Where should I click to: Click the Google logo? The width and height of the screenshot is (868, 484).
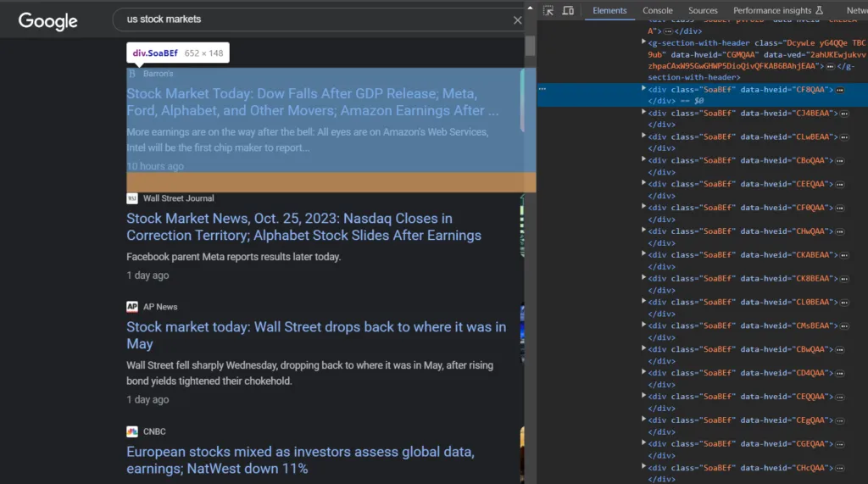[48, 21]
